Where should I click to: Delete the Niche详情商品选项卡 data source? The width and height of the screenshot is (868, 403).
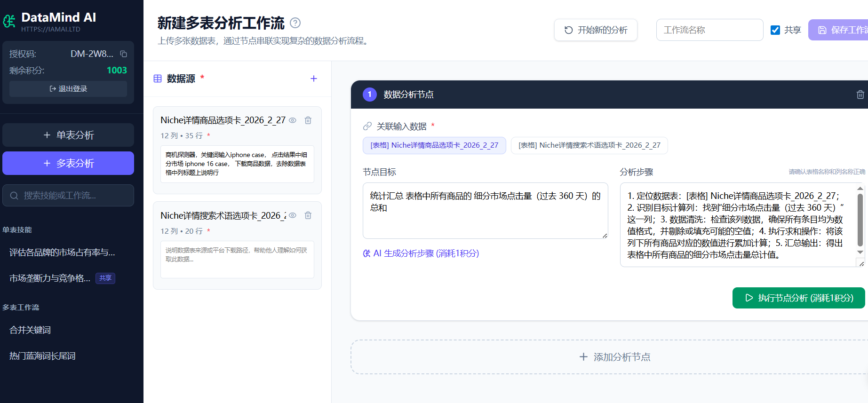[x=308, y=120]
